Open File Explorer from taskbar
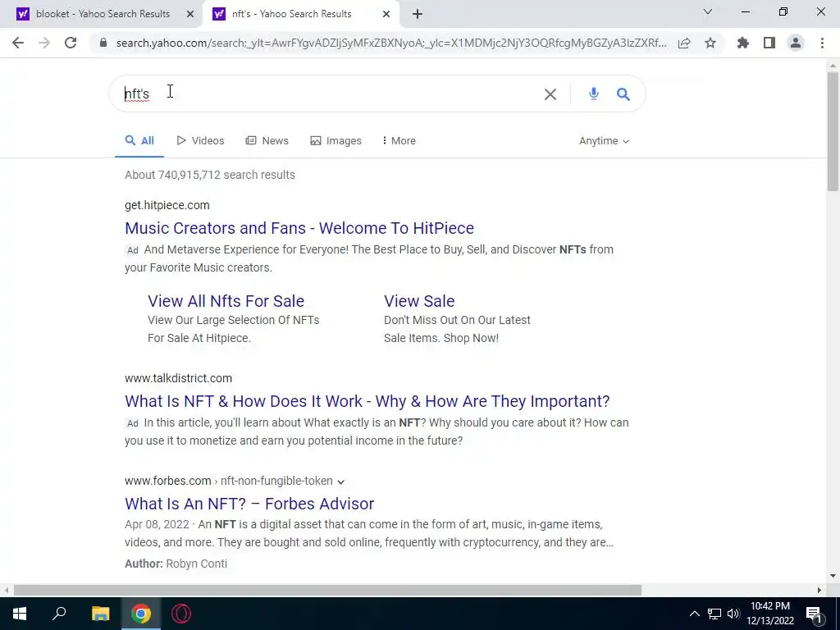Screen dimensions: 840x630 click(x=100, y=614)
